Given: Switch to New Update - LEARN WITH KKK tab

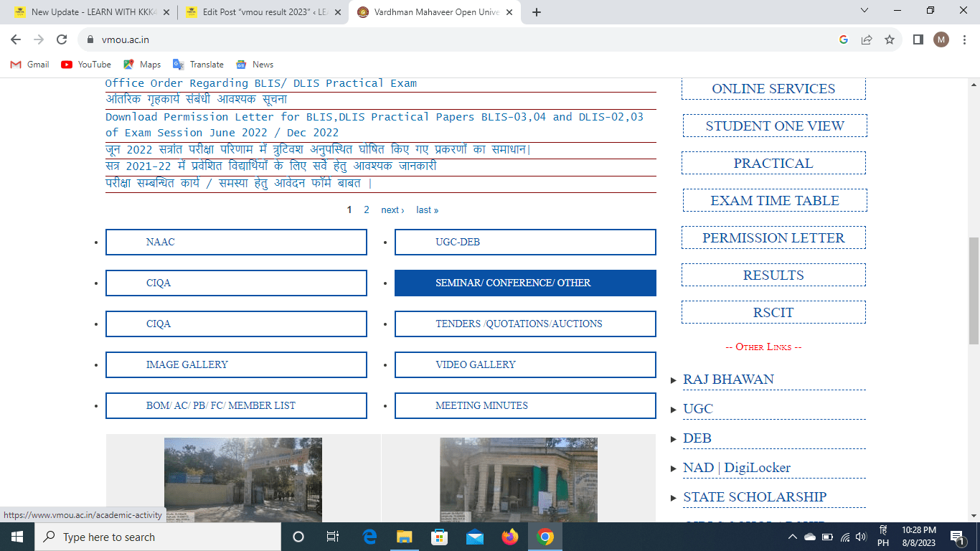Looking at the screenshot, I should point(93,12).
